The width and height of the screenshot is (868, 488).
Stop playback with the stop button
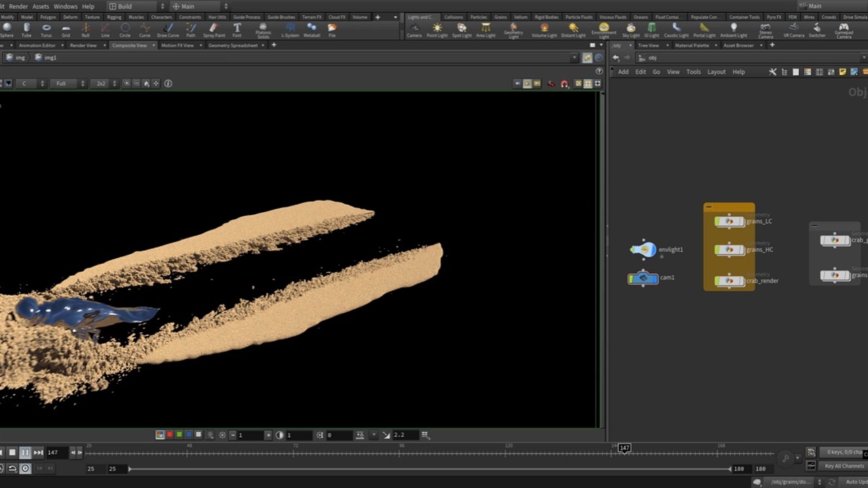[12, 452]
